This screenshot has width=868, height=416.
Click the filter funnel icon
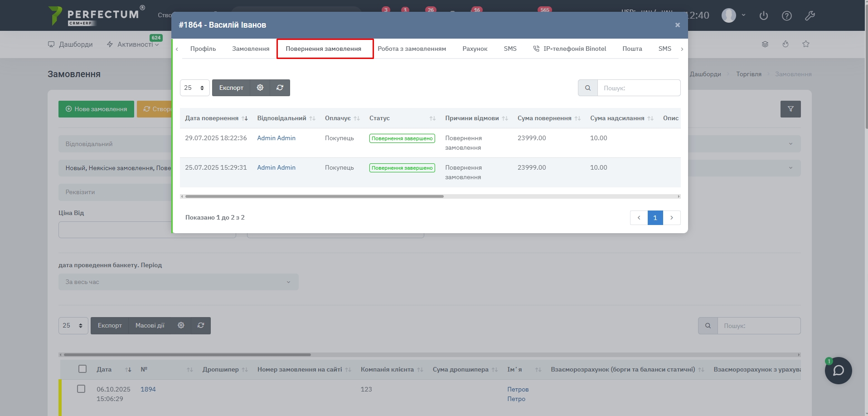790,109
